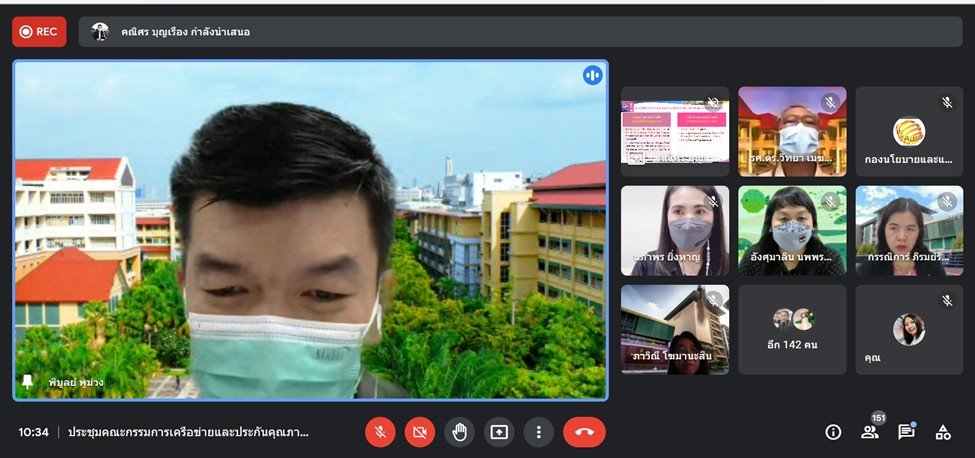This screenshot has height=458, width=975.
Task: Click the presenter notification banner at top
Action: click(520, 31)
